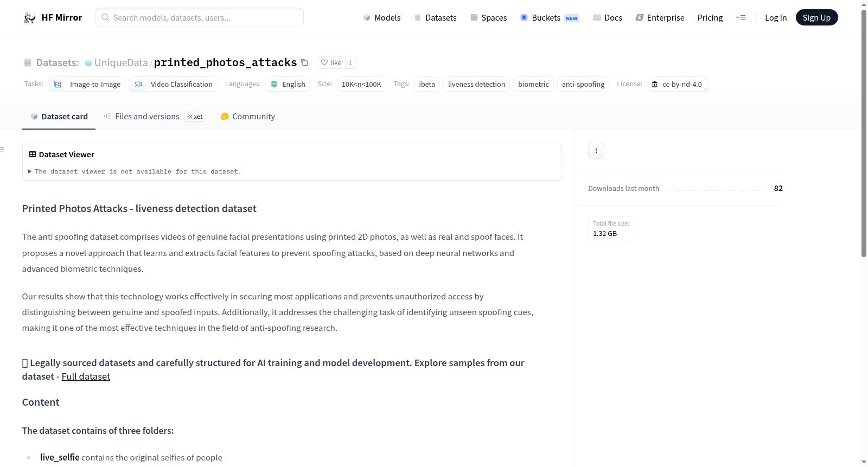This screenshot has height=467, width=868.
Task: Select the biometric tag
Action: pyautogui.click(x=533, y=84)
